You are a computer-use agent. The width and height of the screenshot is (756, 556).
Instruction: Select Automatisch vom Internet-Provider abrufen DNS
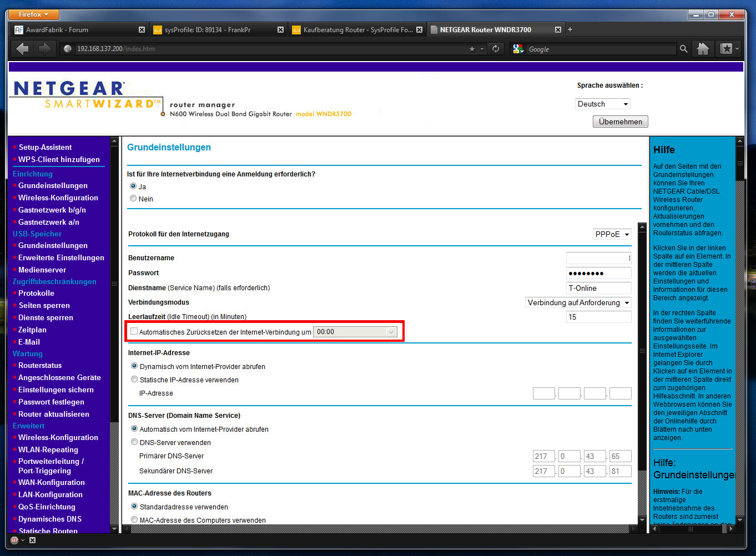pyautogui.click(x=134, y=428)
